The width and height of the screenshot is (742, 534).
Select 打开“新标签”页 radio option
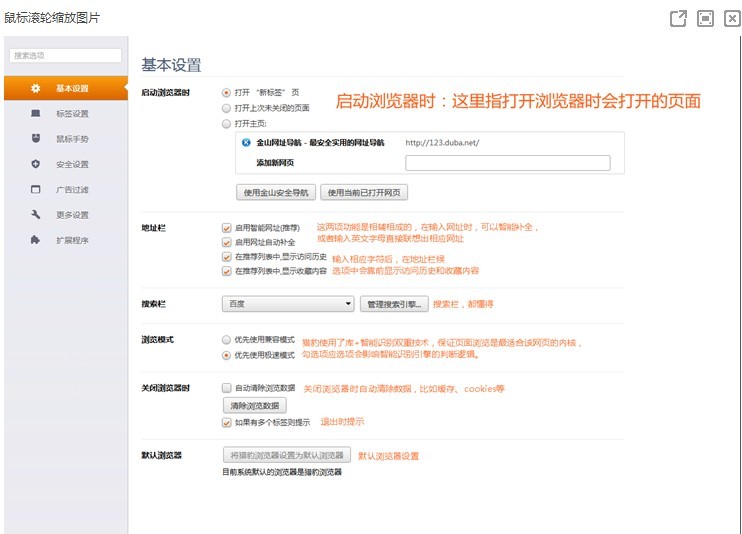point(226,92)
